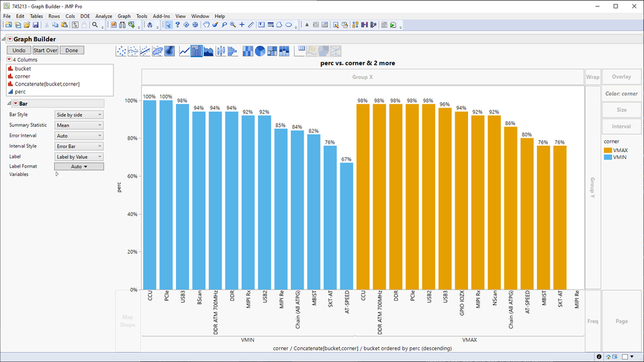Image resolution: width=644 pixels, height=362 pixels.
Task: Open the Label Format Auto dropdown
Action: tap(79, 166)
